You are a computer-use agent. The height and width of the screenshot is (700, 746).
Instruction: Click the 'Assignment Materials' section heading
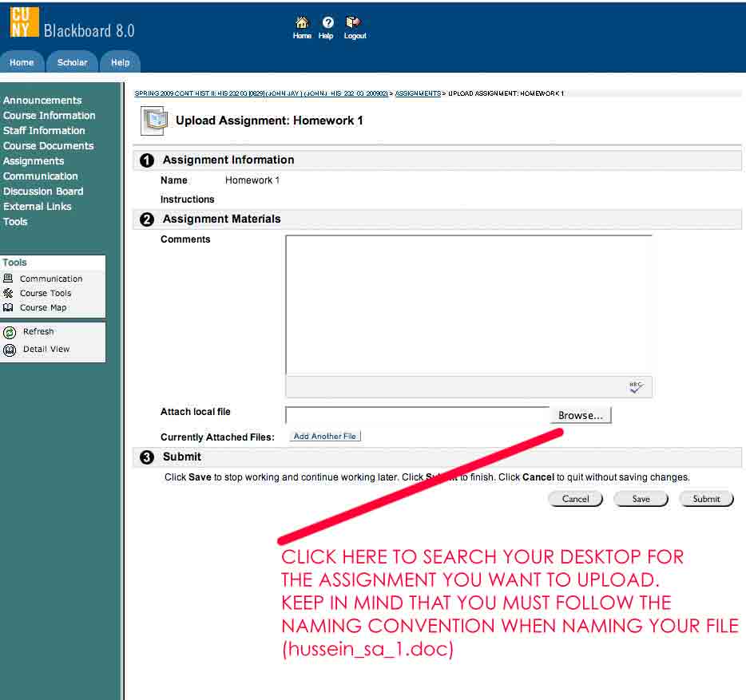[x=222, y=219]
